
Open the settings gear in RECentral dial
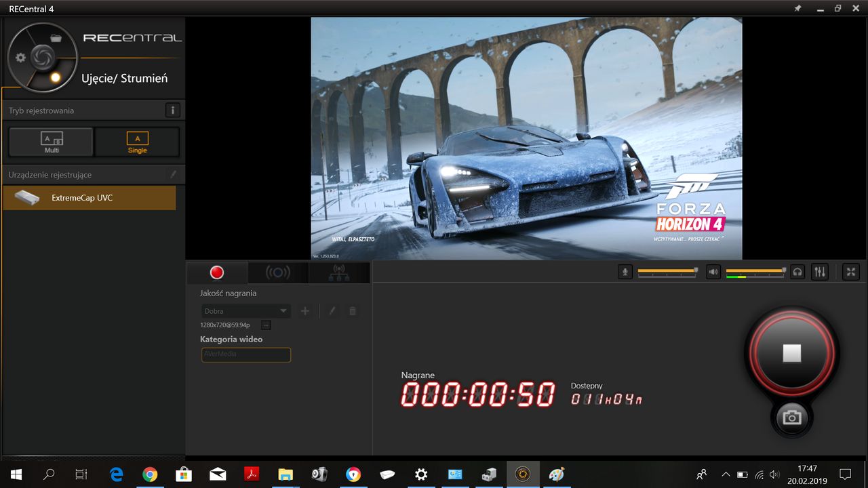[x=21, y=58]
